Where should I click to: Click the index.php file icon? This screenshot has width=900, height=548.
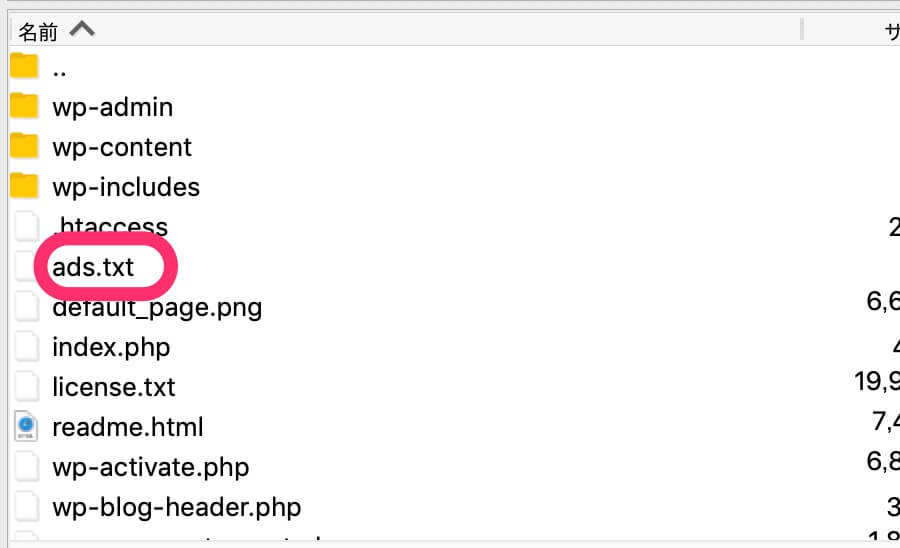coord(25,347)
